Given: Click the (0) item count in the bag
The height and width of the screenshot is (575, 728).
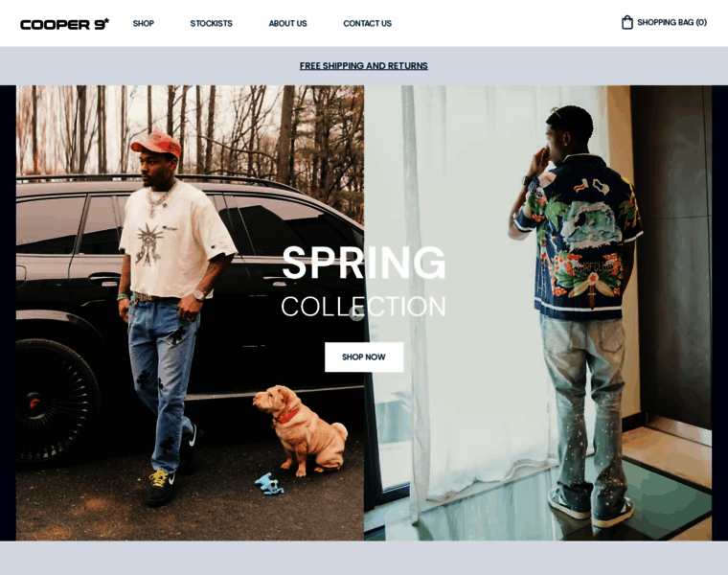Looking at the screenshot, I should [701, 22].
